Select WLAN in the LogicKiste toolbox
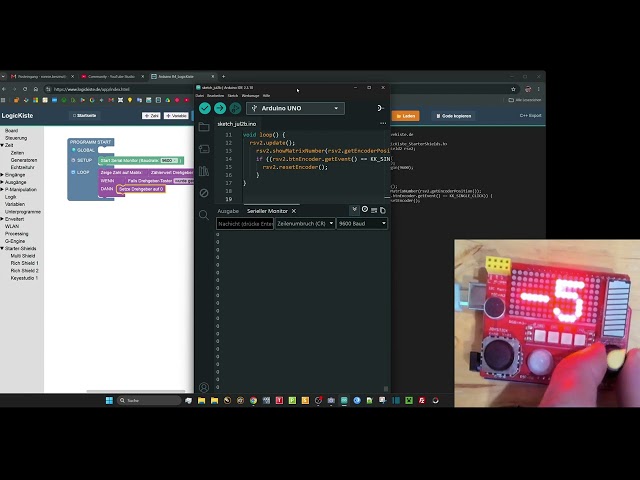The image size is (640, 480). click(12, 226)
